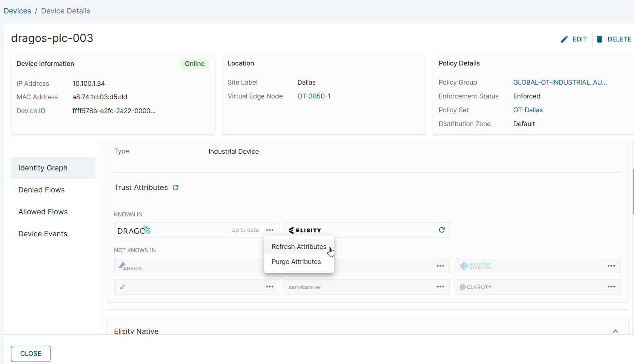Collapse the Elisity Native section

[x=615, y=331]
